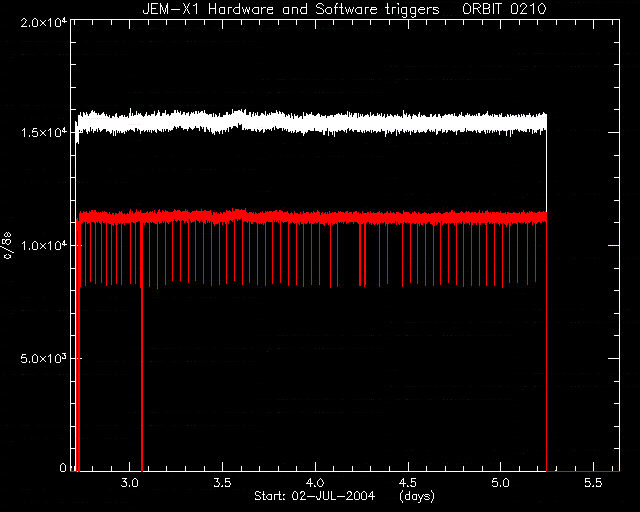Screen dimensions: 640x512
Task: Click the 1.5×10⁴ y-axis tick label
Action: tap(43, 132)
